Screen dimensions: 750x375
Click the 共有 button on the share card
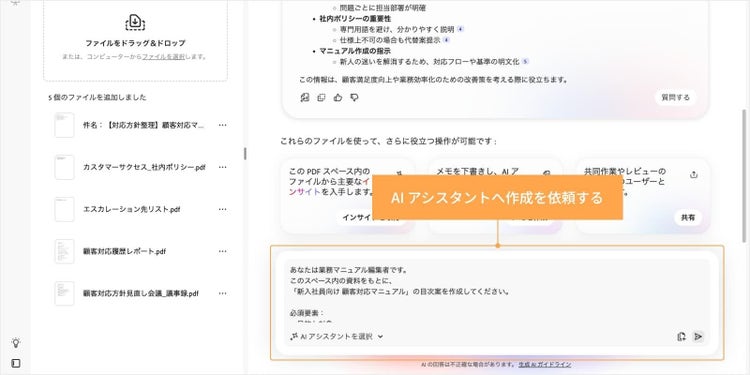(688, 217)
